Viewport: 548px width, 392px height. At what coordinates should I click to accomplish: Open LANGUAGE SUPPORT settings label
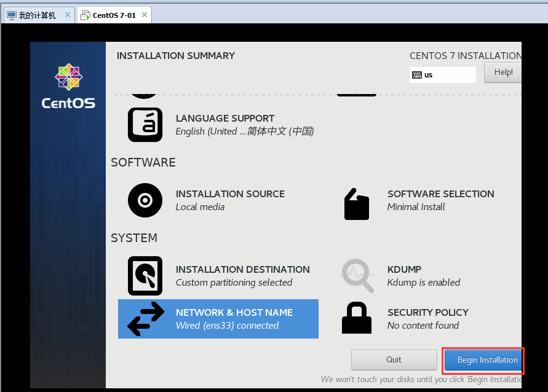coord(225,119)
